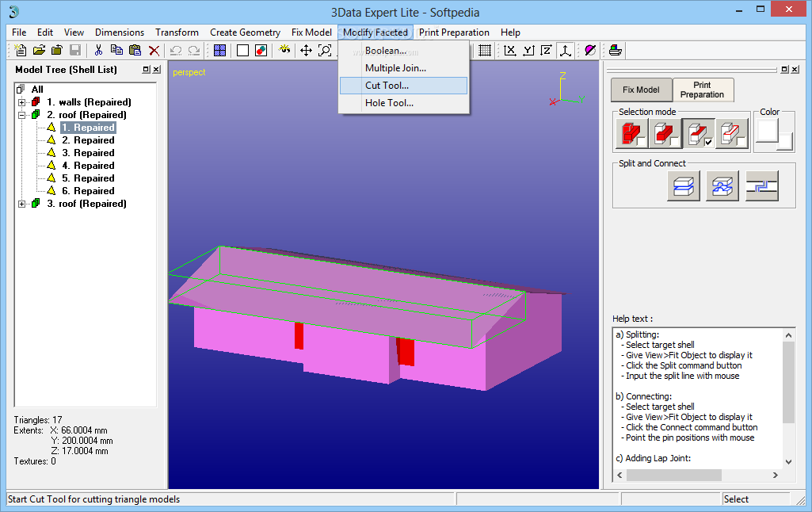Collapse the 2. roof (Repaired) node

[21, 115]
